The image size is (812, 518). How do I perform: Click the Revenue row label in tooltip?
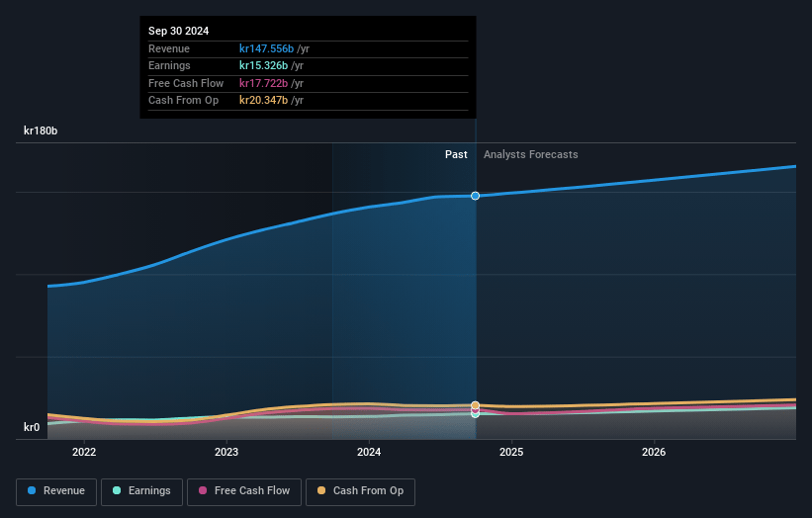coord(169,48)
